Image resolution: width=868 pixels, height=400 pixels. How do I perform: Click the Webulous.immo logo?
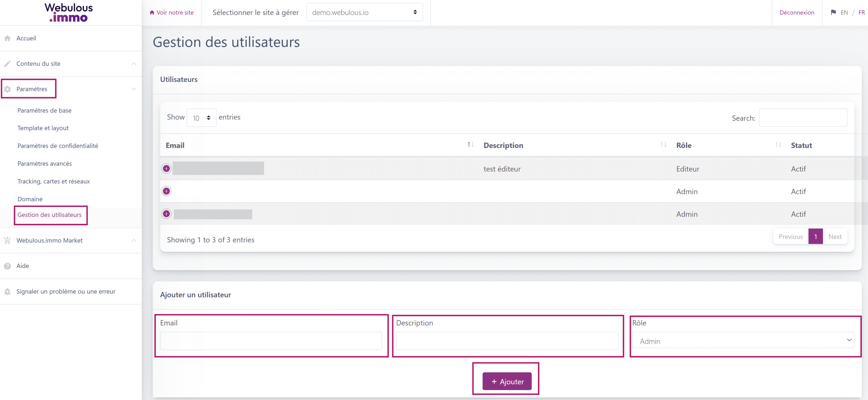coord(68,12)
